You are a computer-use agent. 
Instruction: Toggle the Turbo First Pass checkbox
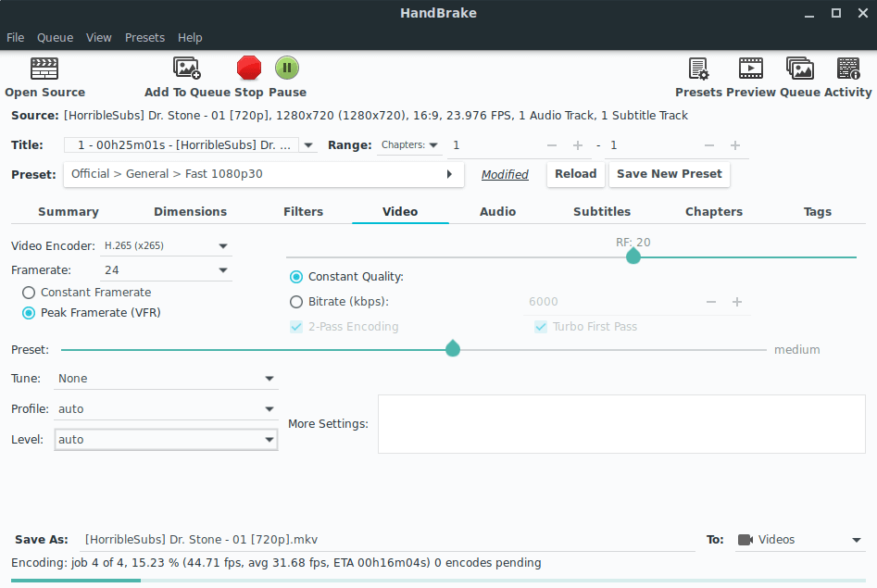pyautogui.click(x=540, y=327)
